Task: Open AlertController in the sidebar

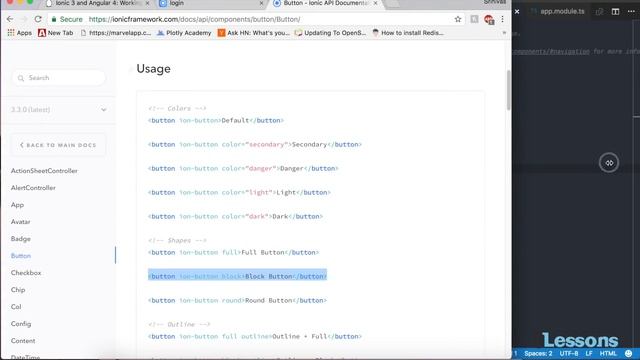Action: pos(33,188)
